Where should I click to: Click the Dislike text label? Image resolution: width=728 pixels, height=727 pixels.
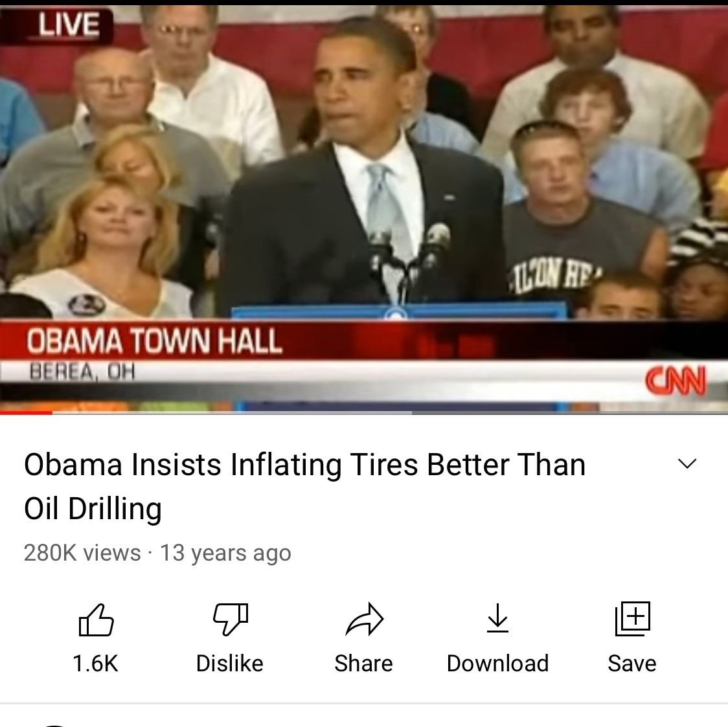230,663
